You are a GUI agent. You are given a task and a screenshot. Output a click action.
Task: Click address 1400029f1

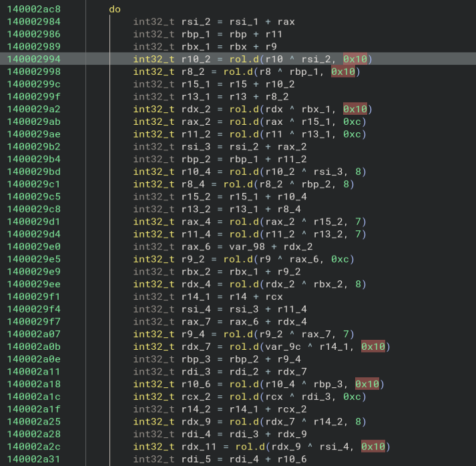[x=33, y=296]
